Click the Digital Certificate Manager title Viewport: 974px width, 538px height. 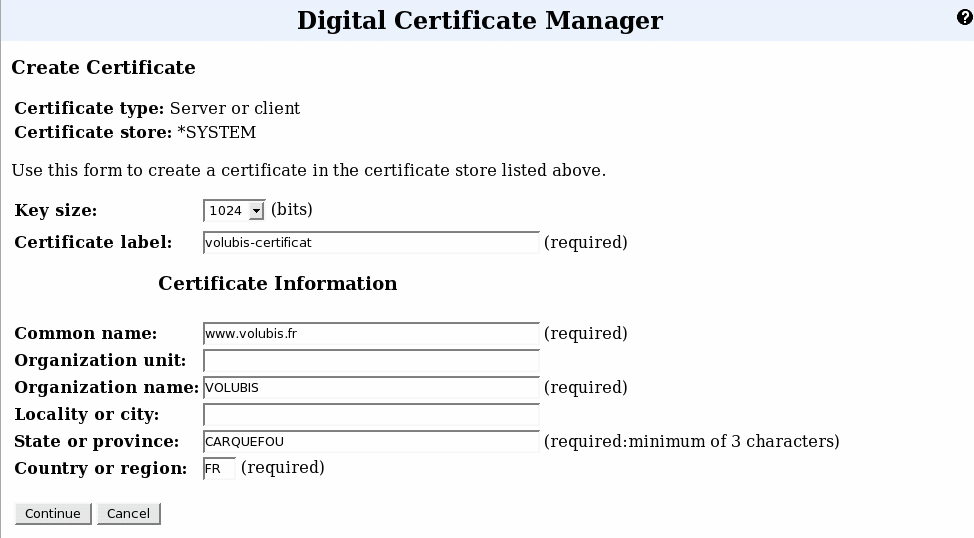tap(480, 21)
